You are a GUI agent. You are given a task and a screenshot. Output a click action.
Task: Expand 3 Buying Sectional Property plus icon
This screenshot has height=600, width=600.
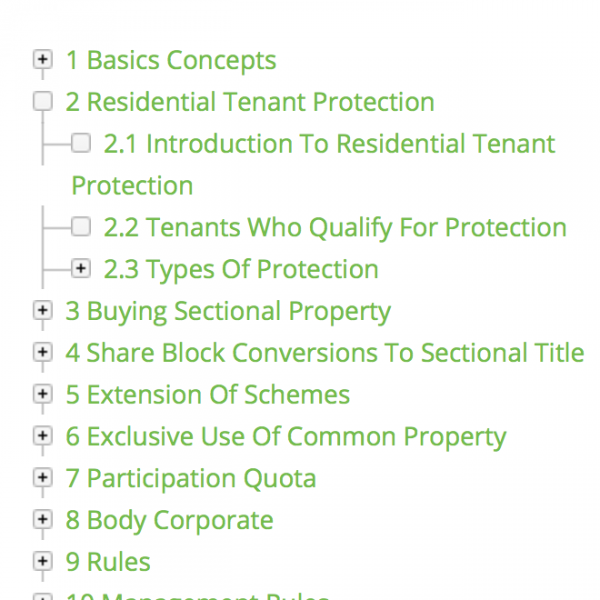42,311
